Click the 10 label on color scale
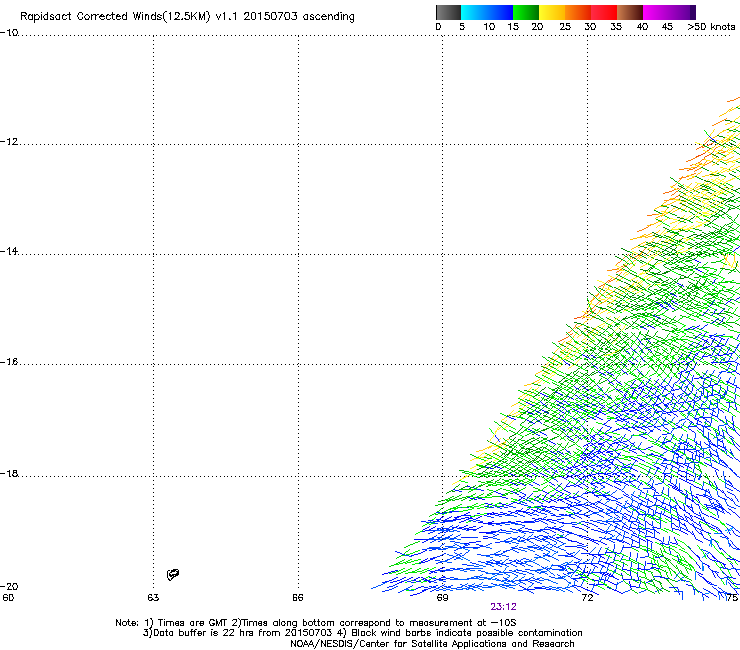This screenshot has width=740, height=650. pos(489,27)
